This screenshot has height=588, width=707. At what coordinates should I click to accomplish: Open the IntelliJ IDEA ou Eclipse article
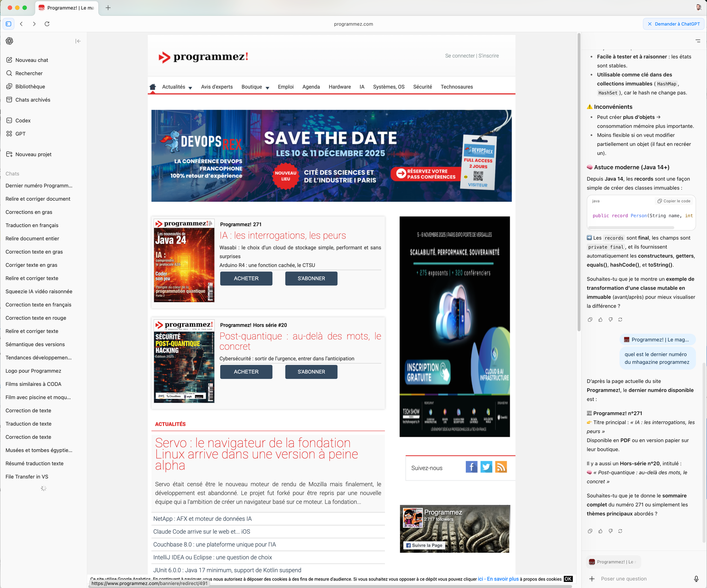point(212,557)
